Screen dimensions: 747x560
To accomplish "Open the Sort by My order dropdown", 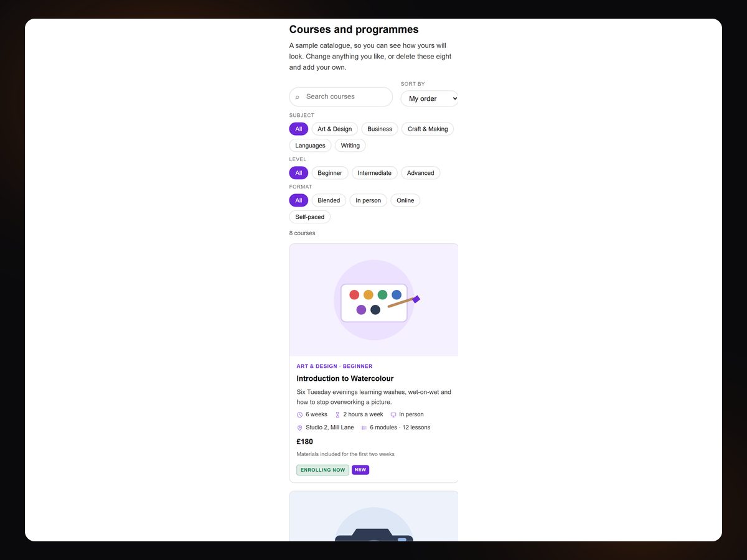I will point(430,98).
